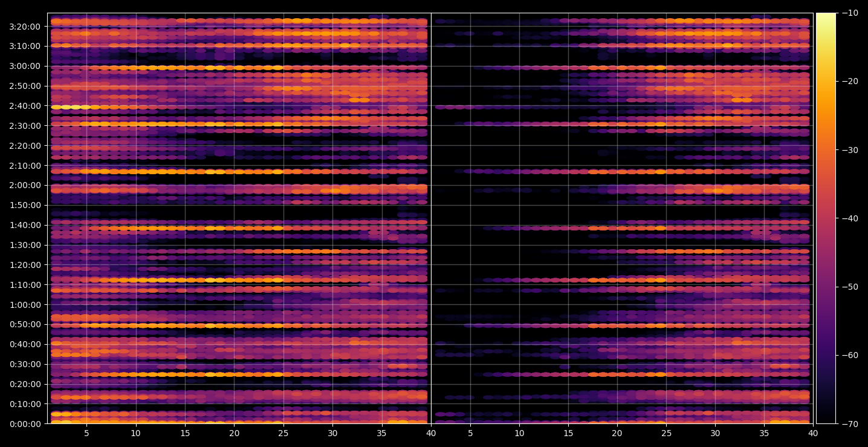The height and width of the screenshot is (447, 868).
Task: Click x-axis label 5 under the left plot
Action: 86,434
